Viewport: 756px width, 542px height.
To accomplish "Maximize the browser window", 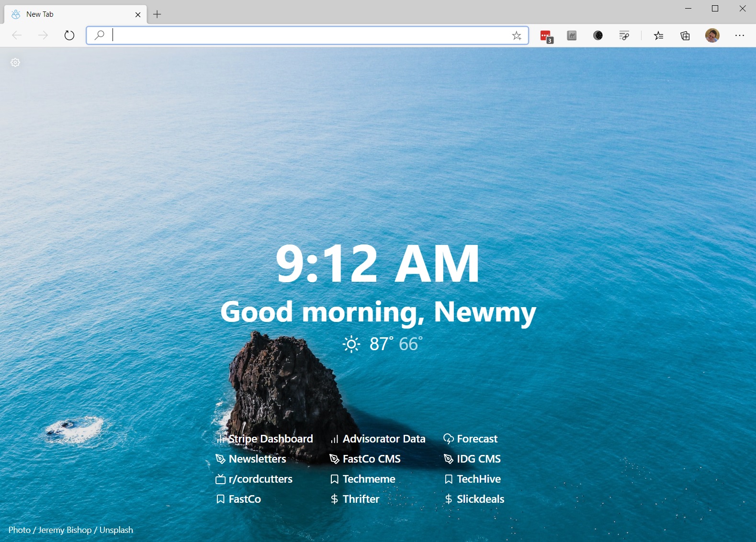I will [x=715, y=9].
